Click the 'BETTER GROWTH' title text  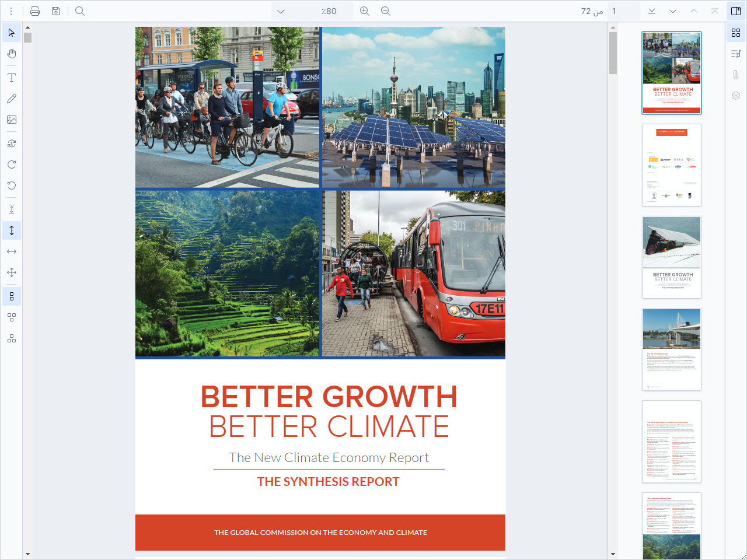pyautogui.click(x=329, y=397)
